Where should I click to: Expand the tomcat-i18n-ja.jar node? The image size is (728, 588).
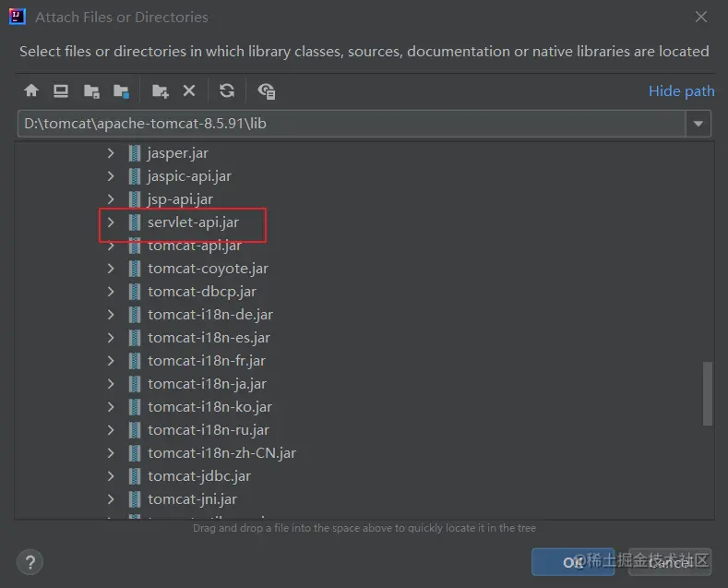111,384
